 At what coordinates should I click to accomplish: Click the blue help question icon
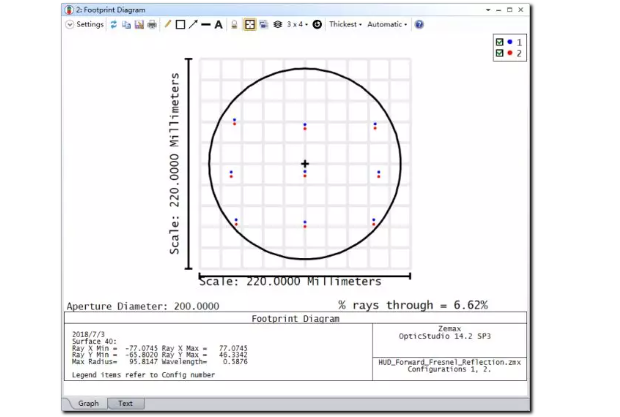[419, 25]
